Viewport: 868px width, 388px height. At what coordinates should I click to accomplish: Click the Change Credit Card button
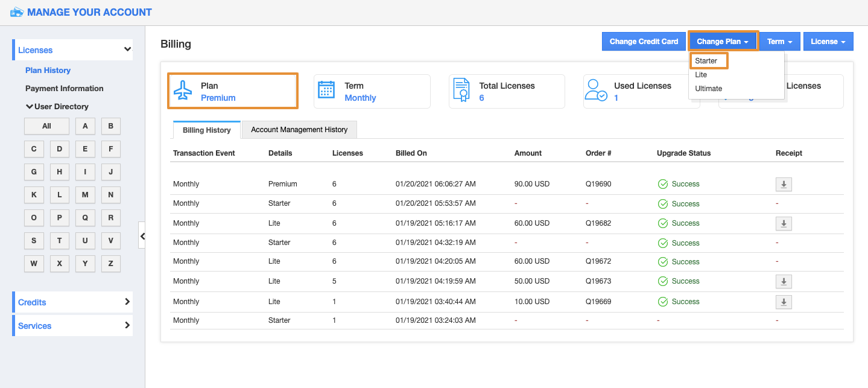click(x=644, y=42)
